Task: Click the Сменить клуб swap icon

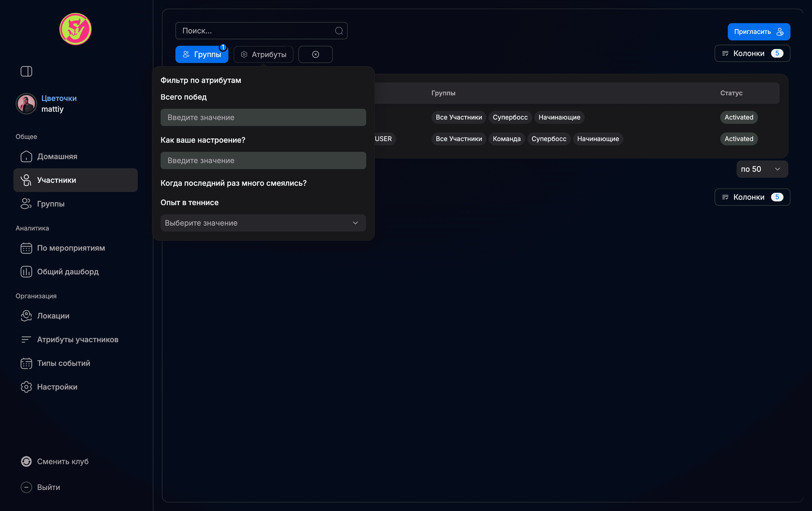Action: coord(26,461)
